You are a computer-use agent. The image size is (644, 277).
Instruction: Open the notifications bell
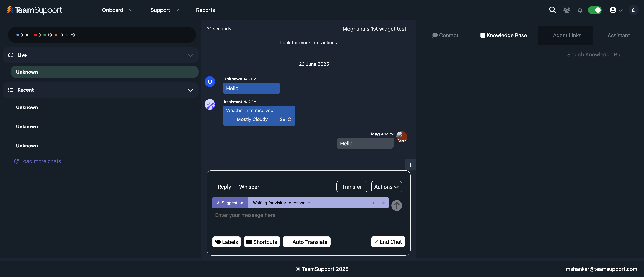point(580,10)
